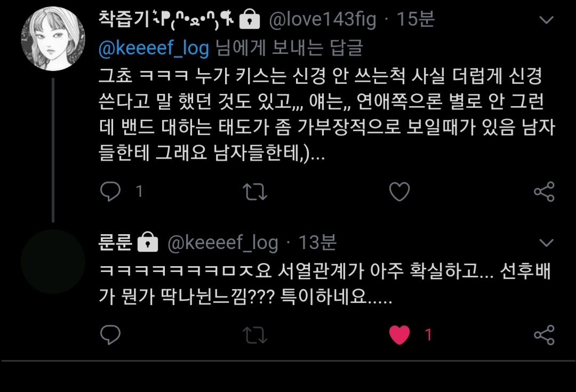Unlike the 룬룬 tweet via red heart
Image resolution: width=576 pixels, height=392 pixels.
[x=399, y=335]
